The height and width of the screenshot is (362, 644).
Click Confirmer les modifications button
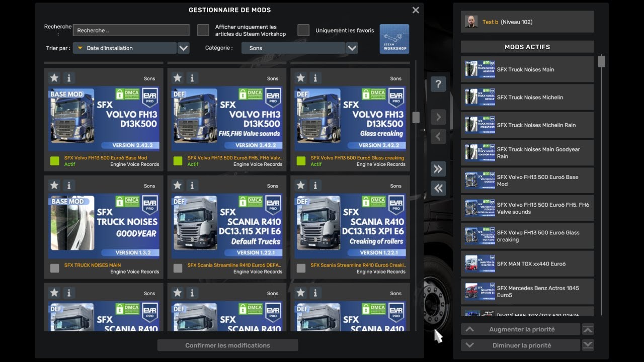pyautogui.click(x=228, y=345)
